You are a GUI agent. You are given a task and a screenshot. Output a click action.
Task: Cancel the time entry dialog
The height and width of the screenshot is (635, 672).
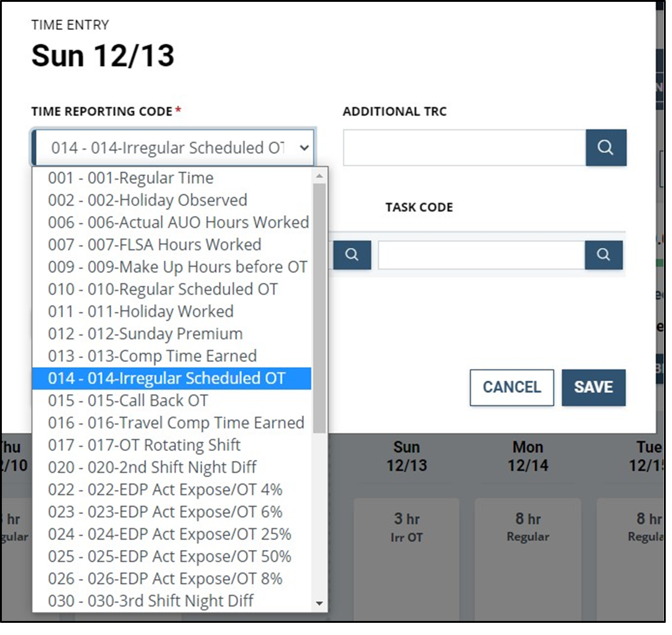click(512, 387)
